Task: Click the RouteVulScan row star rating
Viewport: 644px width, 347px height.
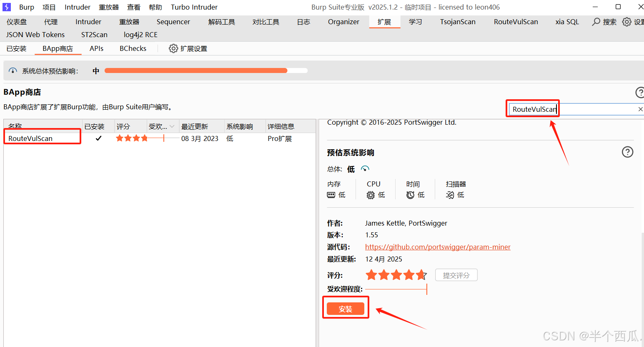Action: click(x=132, y=138)
